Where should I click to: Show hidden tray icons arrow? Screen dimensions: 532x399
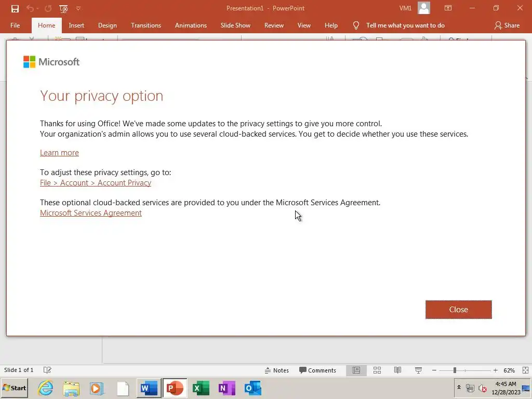459,387
